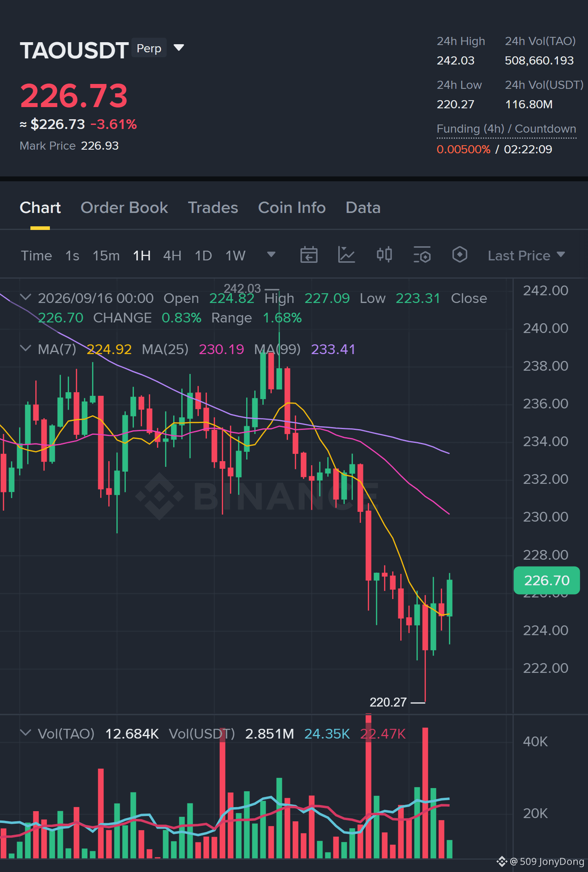
Task: Select the 1D timeframe
Action: pyautogui.click(x=204, y=256)
